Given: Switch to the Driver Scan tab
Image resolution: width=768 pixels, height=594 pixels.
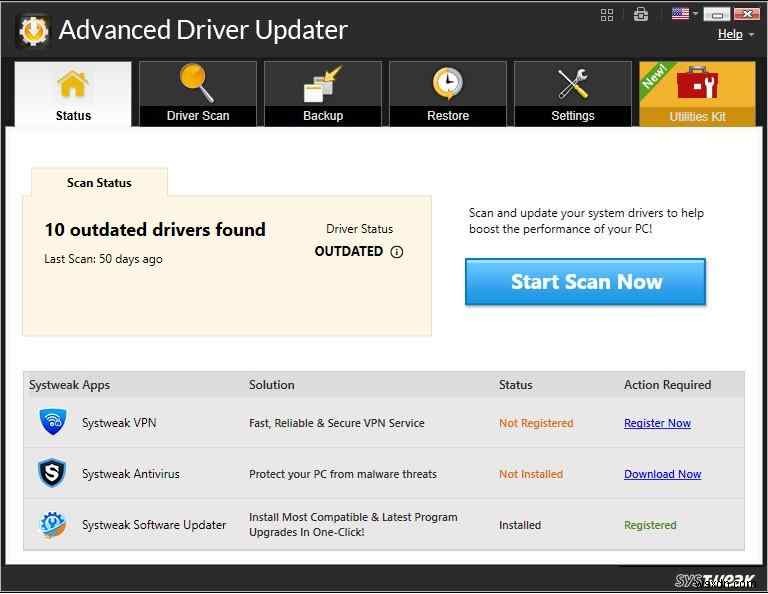Looking at the screenshot, I should pos(198,94).
